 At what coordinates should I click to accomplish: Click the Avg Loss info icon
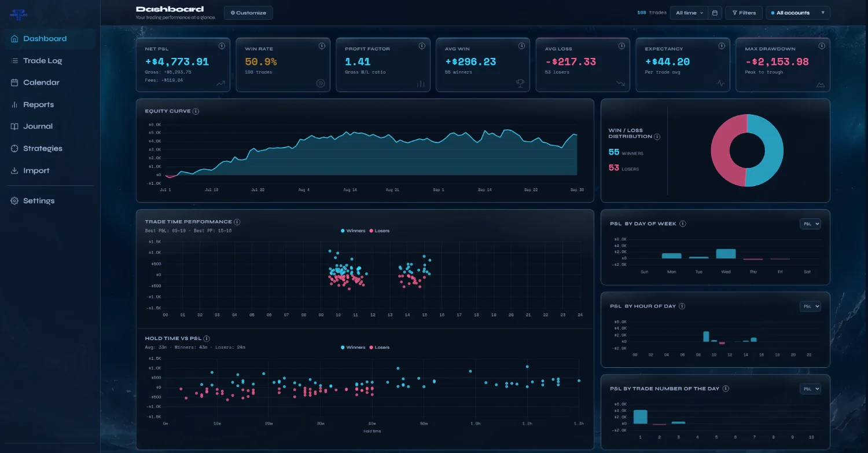621,46
